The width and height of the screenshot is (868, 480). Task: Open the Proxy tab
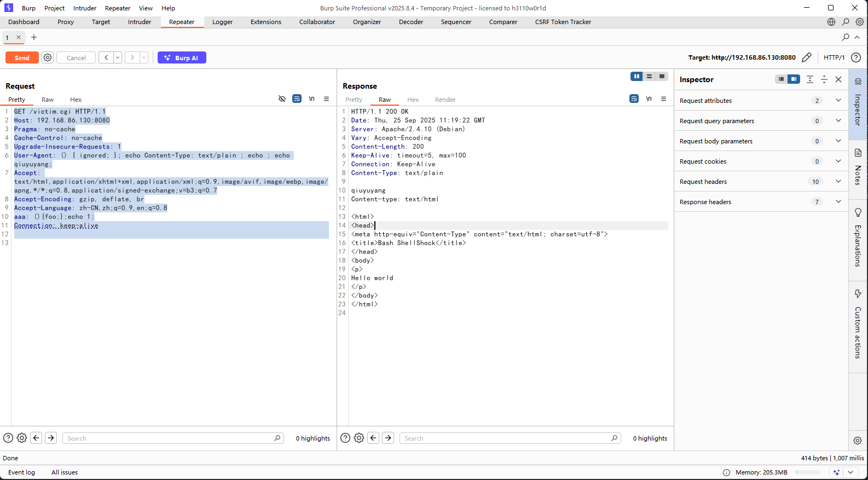[66, 22]
